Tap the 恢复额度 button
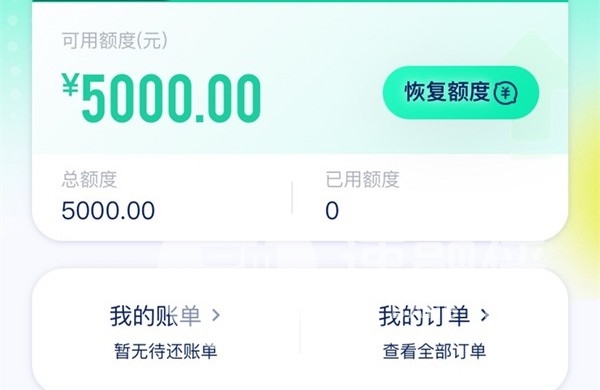This screenshot has width=600, height=390. (461, 92)
